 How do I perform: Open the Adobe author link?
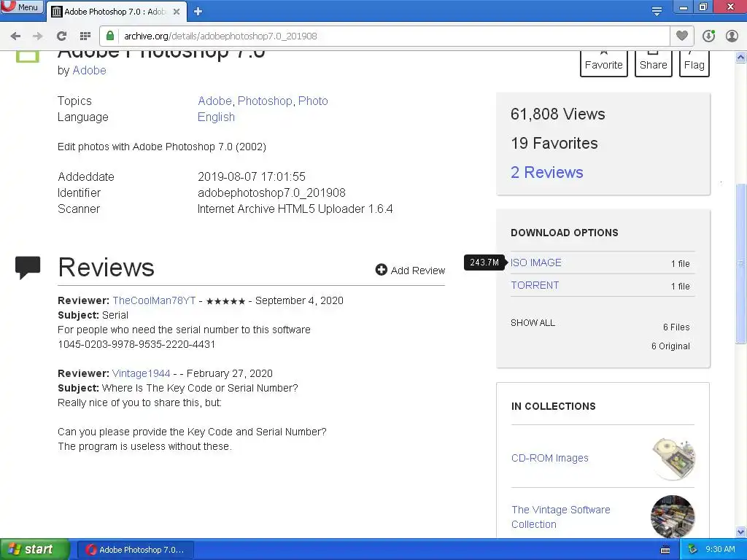tap(89, 71)
